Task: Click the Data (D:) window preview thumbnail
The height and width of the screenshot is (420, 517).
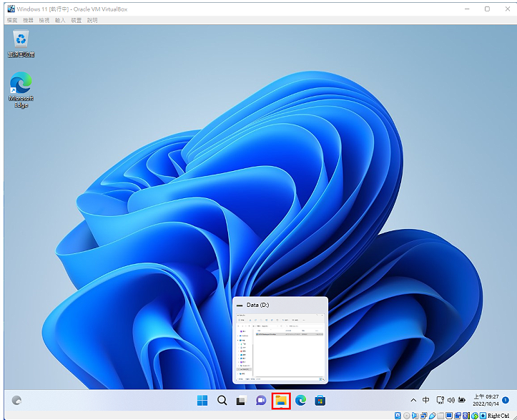Action: point(280,347)
